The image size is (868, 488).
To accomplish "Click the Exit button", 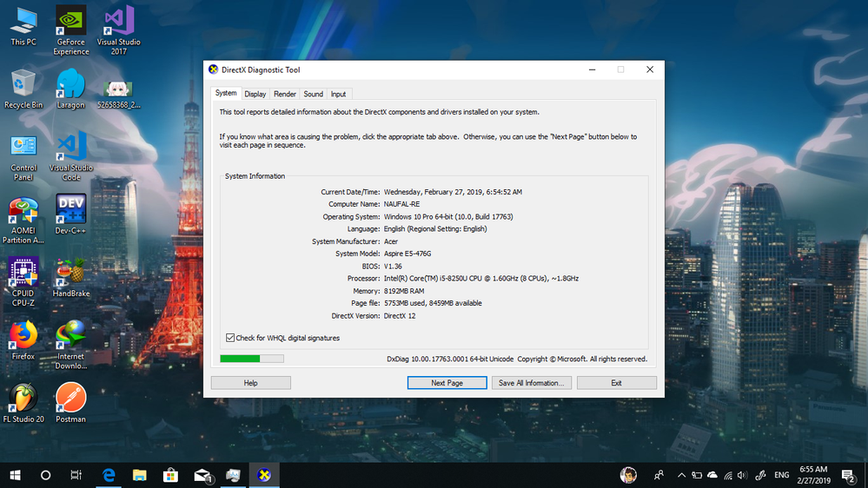I will [616, 383].
